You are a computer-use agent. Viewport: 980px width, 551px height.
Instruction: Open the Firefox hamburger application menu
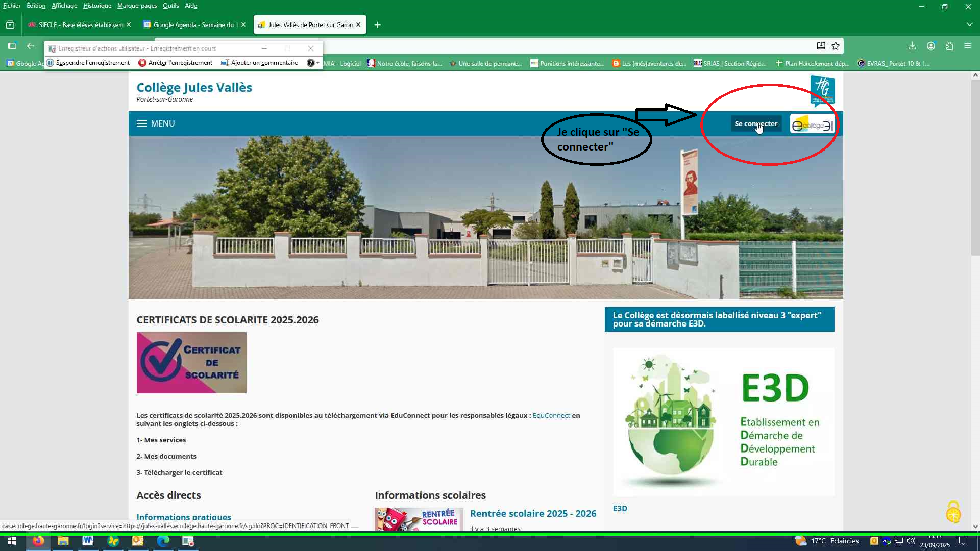(x=968, y=46)
